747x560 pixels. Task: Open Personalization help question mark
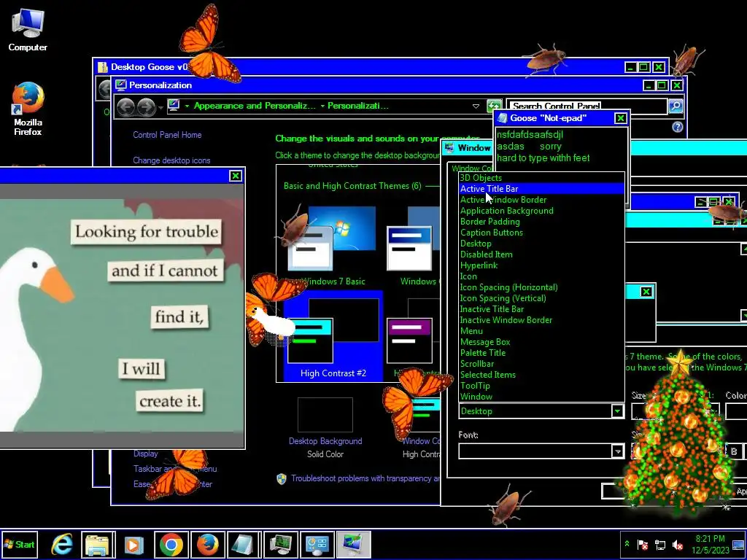pos(677,127)
